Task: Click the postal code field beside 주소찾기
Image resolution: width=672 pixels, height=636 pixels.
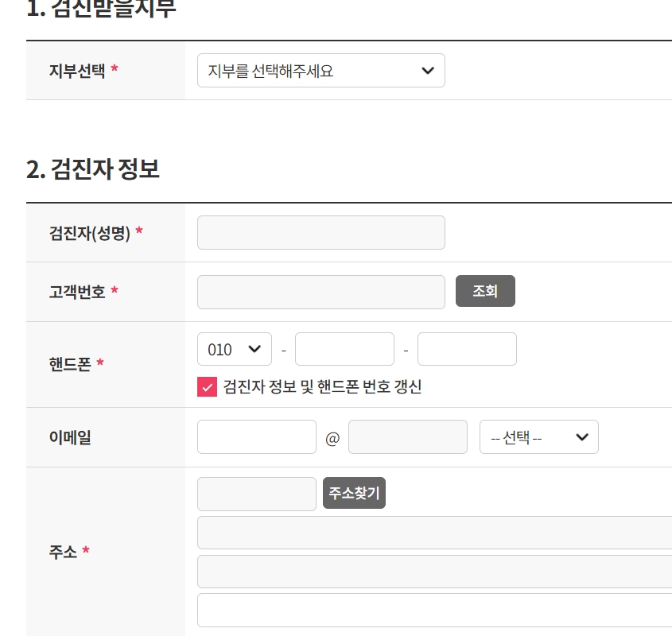Action: (256, 493)
